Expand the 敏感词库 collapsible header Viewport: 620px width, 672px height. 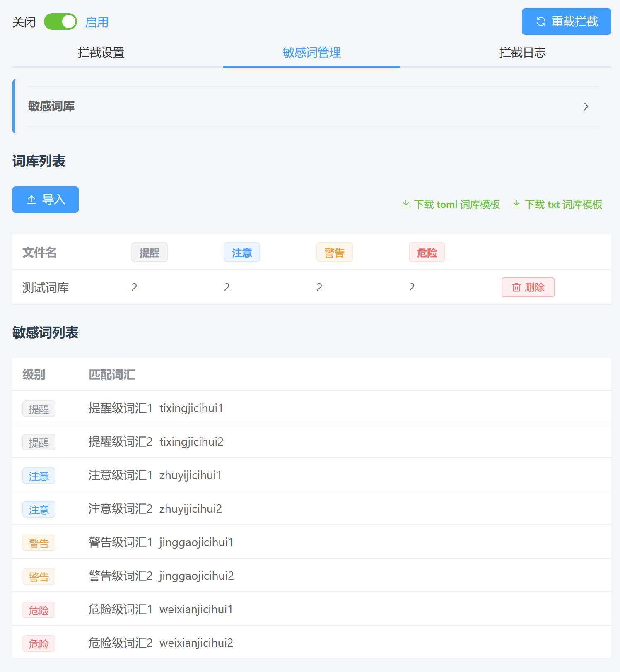(x=51, y=106)
